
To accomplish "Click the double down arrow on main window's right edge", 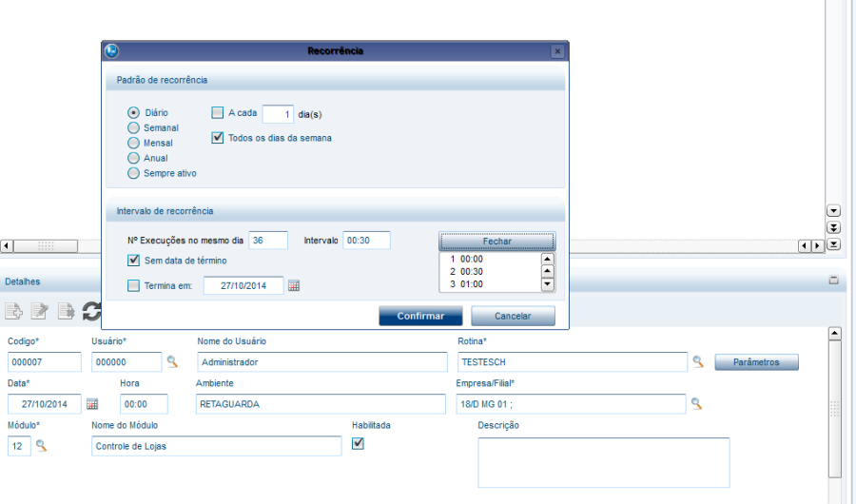I will click(833, 227).
